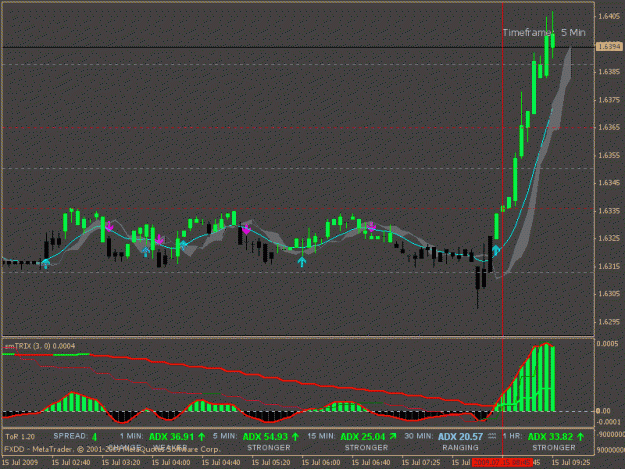Click the second cyan up arrow, after 03:20
Viewport: 625px width, 469px height.
click(146, 251)
